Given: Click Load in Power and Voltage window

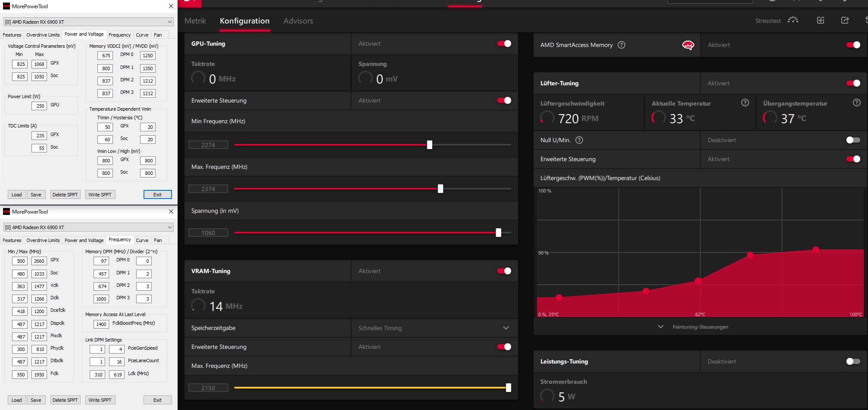Looking at the screenshot, I should tap(17, 195).
